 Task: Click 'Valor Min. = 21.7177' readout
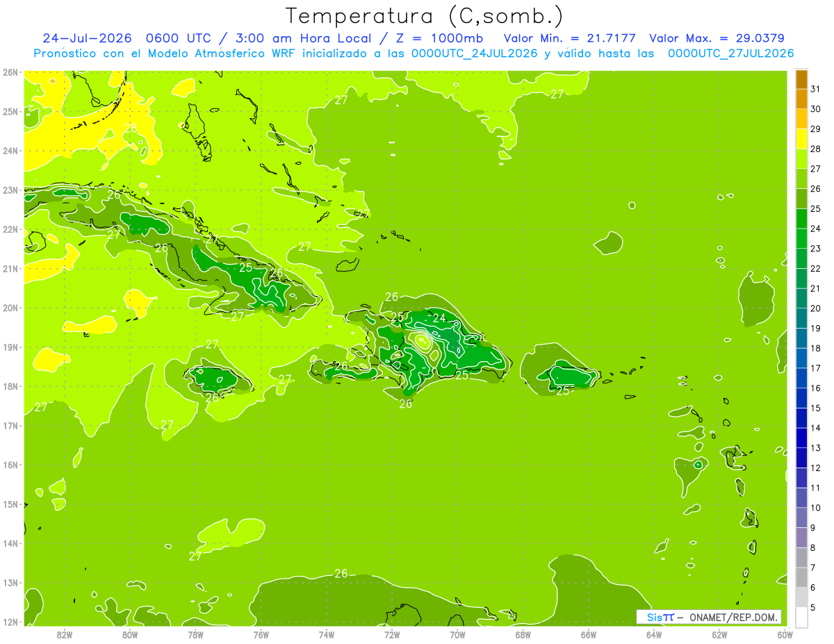(571, 38)
